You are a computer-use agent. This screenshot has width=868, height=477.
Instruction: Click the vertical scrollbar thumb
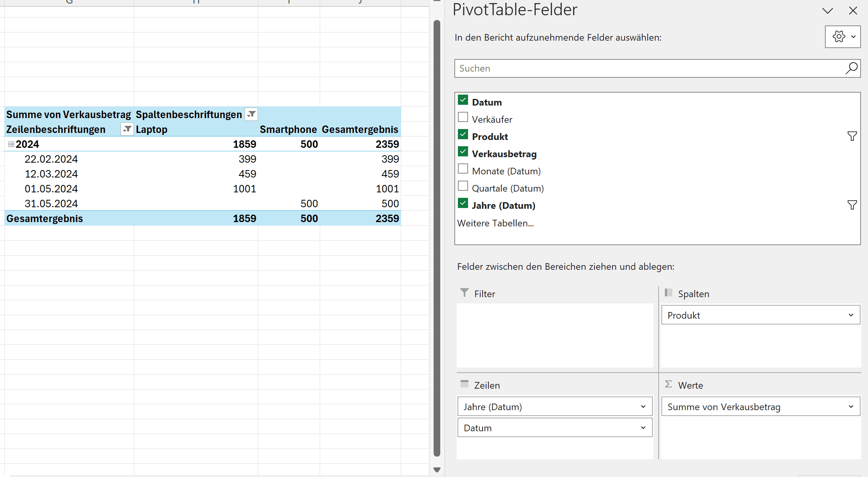pos(437,238)
